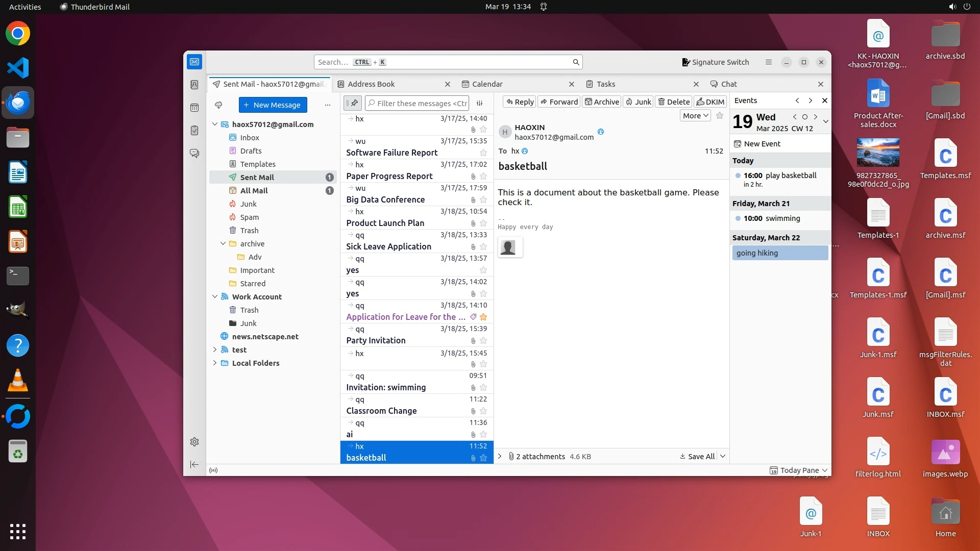Open Calendar space in the sidebar

coord(194,108)
